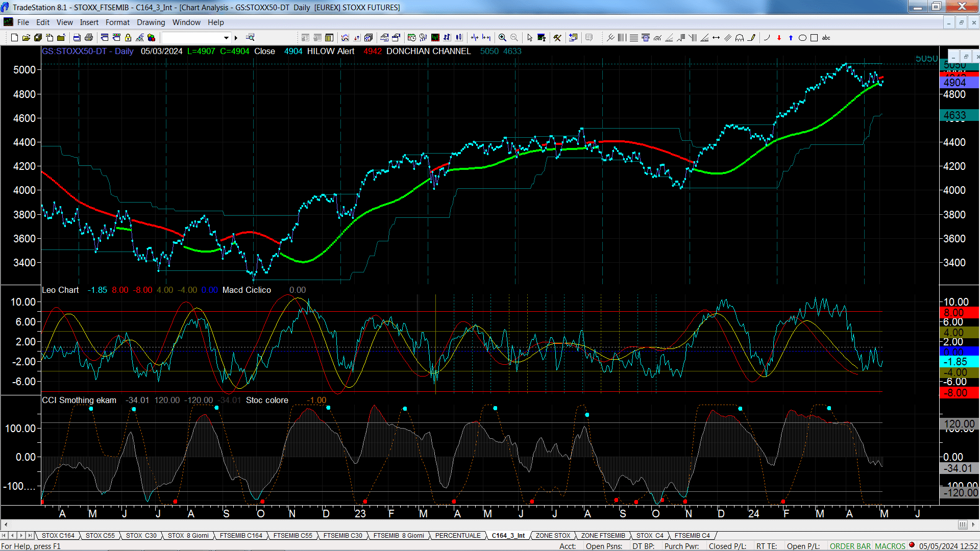
Task: Select the horizontal double-arrow drawing tool
Action: (x=716, y=38)
